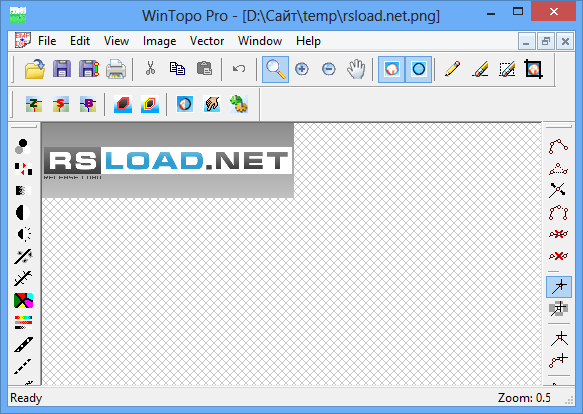The width and height of the screenshot is (583, 414).
Task: Click the add node plus icon
Action: (558, 360)
